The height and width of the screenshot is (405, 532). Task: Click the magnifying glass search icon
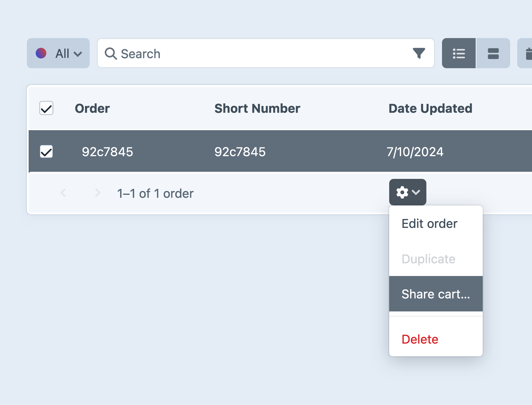[x=111, y=53]
